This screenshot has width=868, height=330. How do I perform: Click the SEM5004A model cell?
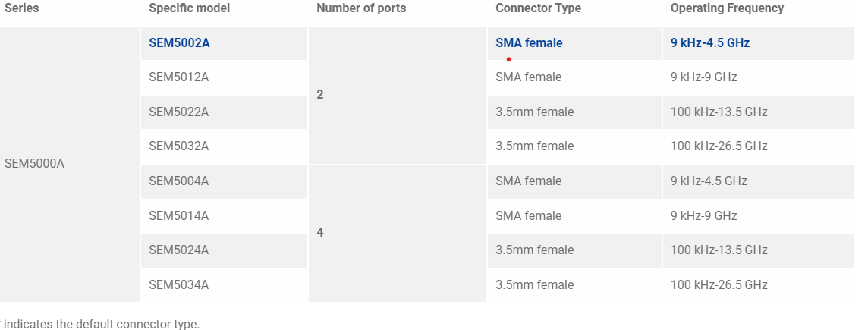click(224, 181)
